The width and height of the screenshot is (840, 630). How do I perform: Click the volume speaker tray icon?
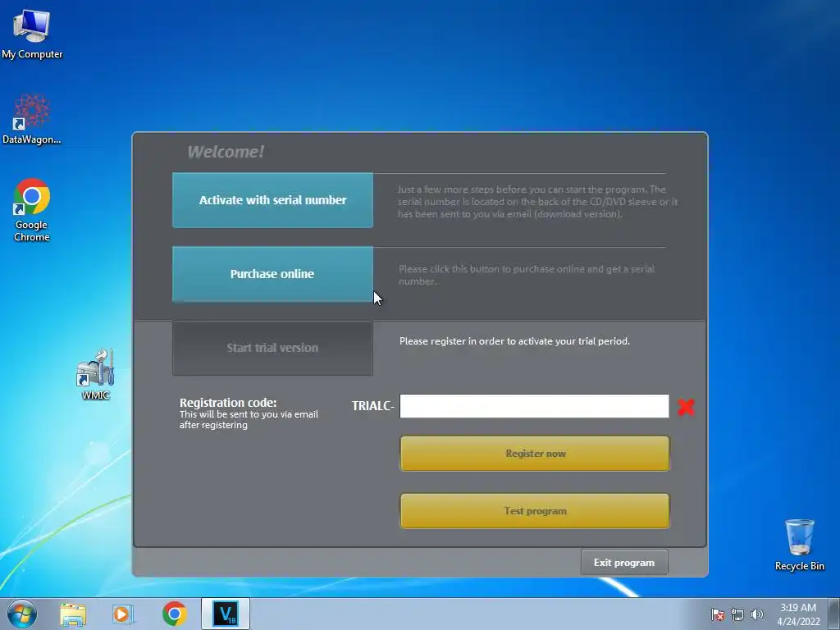pyautogui.click(x=756, y=614)
